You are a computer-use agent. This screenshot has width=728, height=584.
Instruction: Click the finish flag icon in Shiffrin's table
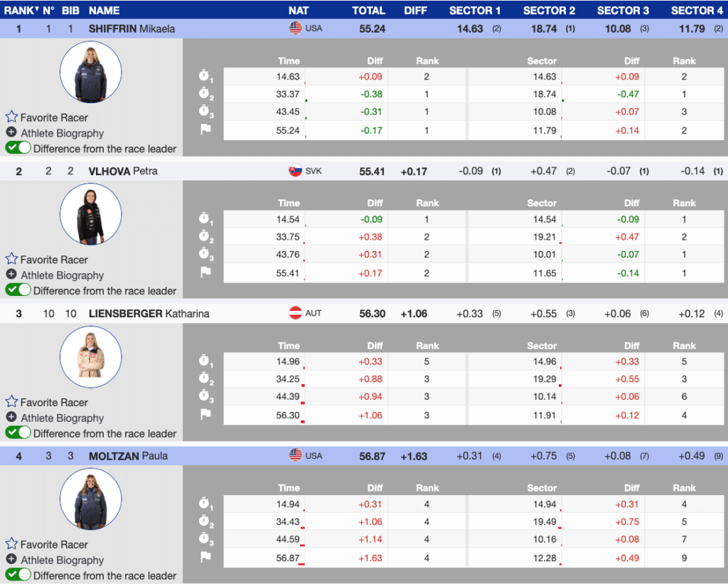(205, 130)
